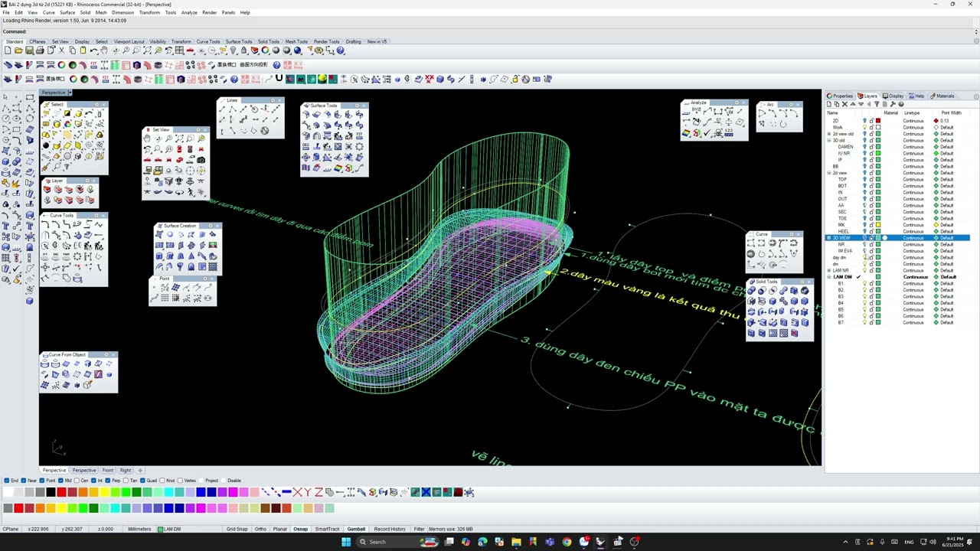Click the yellow color swatch of layer MK

click(x=878, y=225)
